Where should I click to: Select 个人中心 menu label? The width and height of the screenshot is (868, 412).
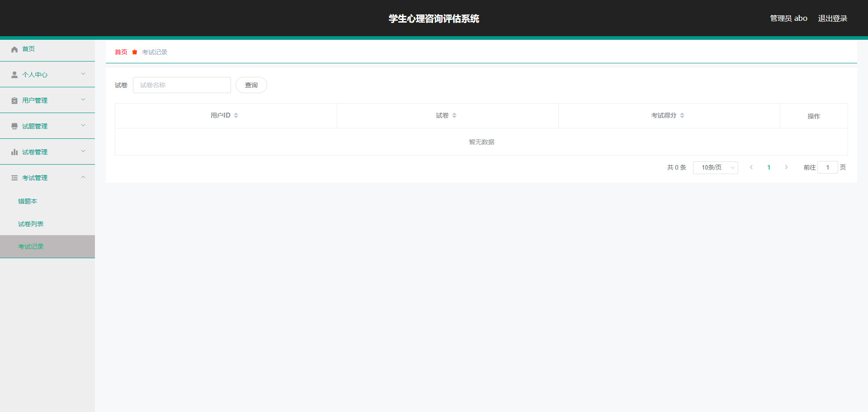(35, 75)
